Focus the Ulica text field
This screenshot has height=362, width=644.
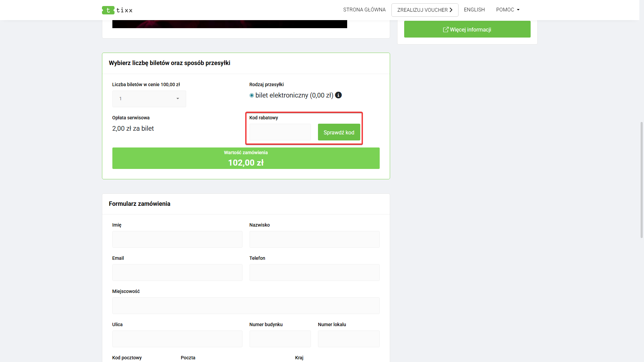(177, 339)
